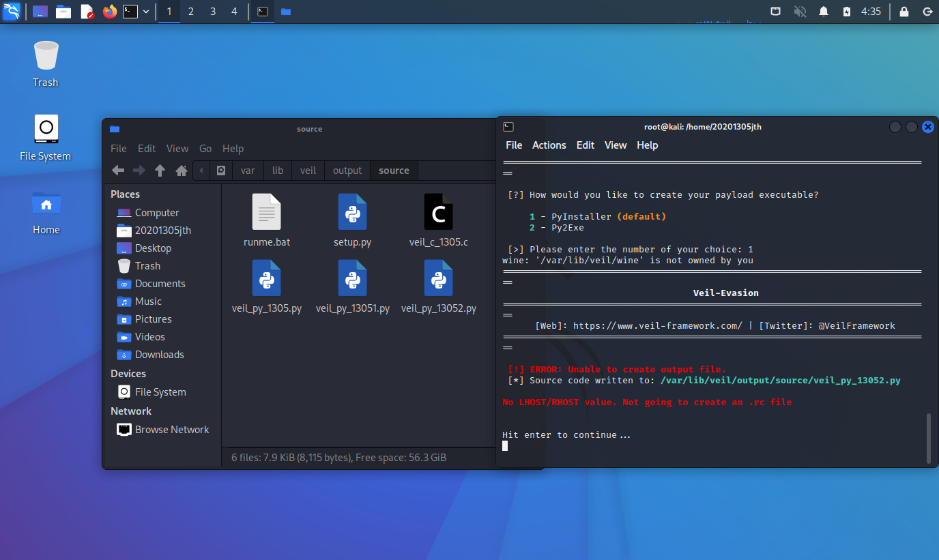
Task: Go to the home folder via toolbar
Action: 182,171
